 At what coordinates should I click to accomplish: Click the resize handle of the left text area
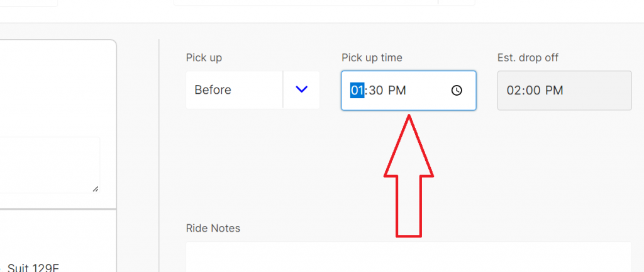96,188
